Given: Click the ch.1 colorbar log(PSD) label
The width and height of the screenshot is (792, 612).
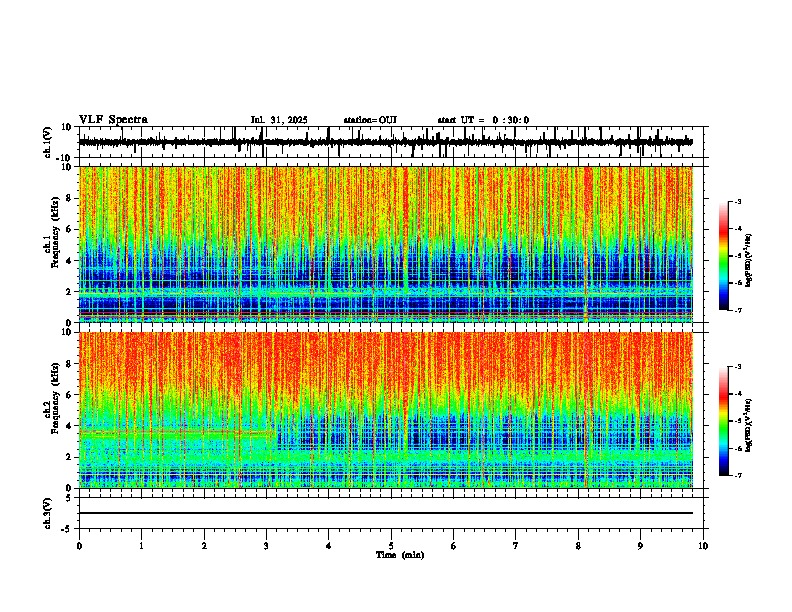Looking at the screenshot, I should [x=749, y=261].
